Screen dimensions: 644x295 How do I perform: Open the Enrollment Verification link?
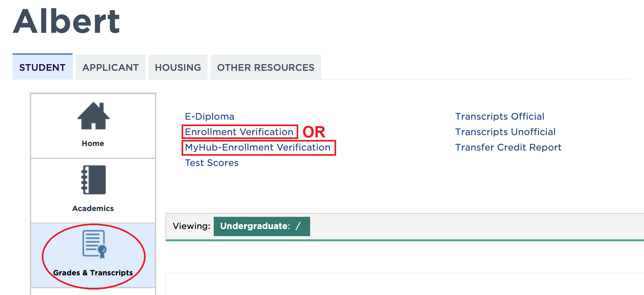(239, 132)
